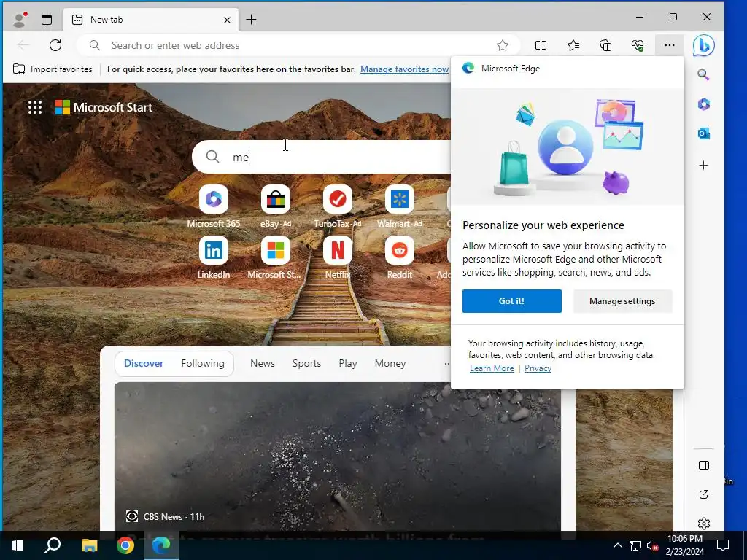
Task: Show hidden system tray icons
Action: [617, 545]
